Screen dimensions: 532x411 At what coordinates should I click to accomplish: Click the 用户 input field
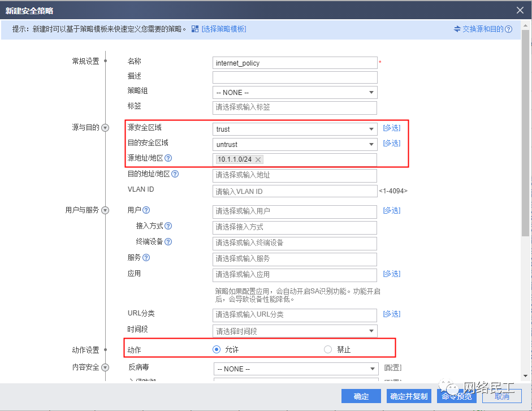click(x=295, y=211)
